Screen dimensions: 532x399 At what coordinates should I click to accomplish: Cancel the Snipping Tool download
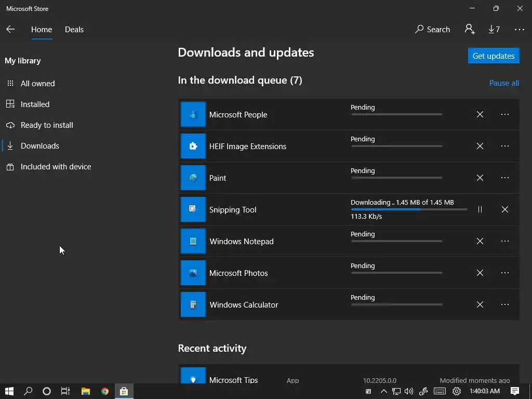coord(505,209)
